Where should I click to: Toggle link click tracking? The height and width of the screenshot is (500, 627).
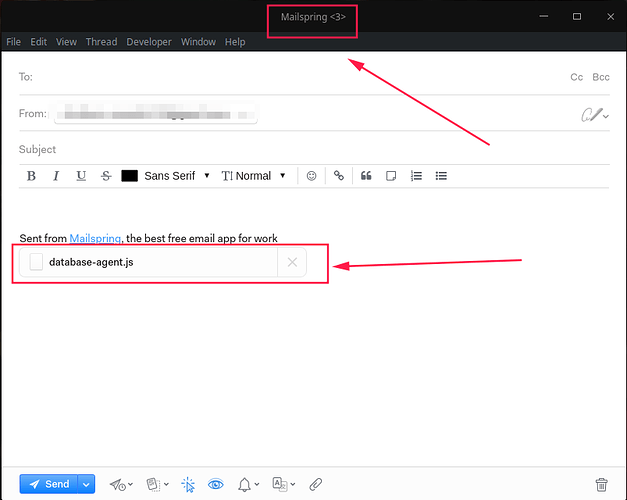[188, 484]
